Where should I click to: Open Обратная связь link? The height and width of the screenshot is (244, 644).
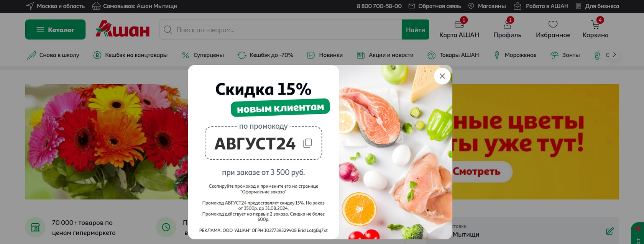click(x=435, y=6)
